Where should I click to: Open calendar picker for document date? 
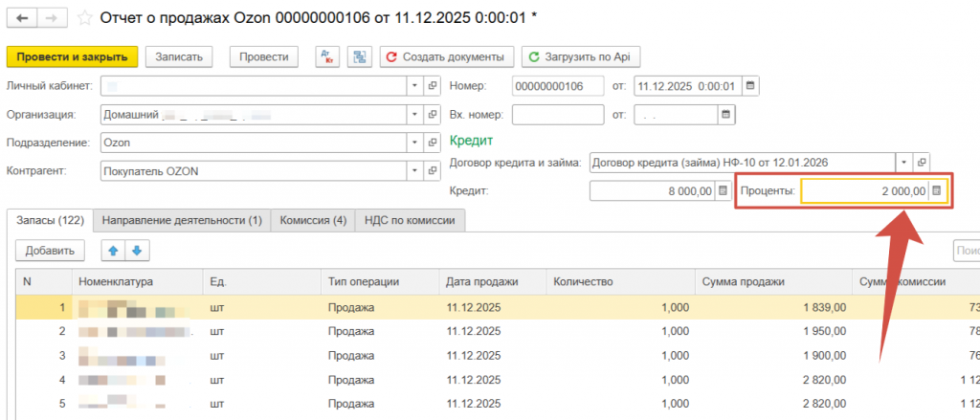click(750, 86)
